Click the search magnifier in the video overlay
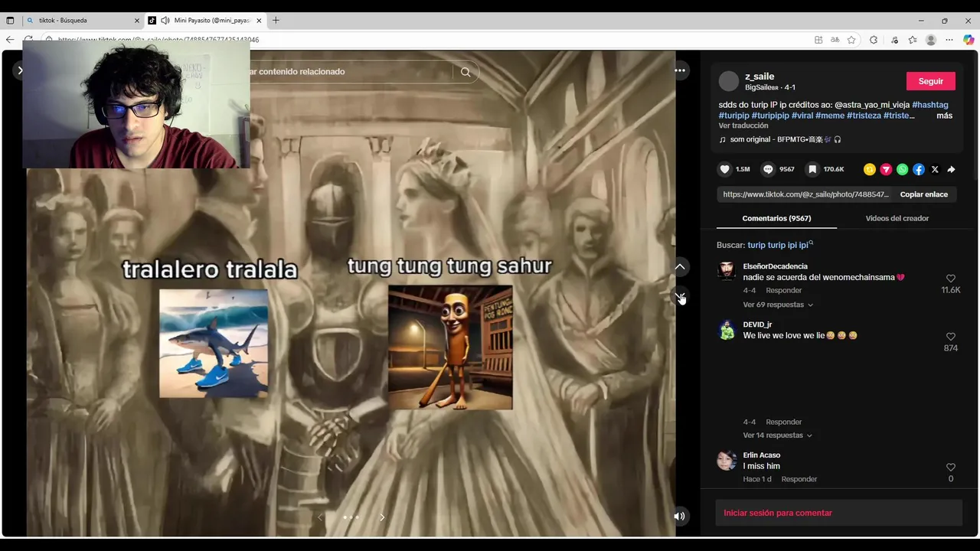This screenshot has width=980, height=551. click(x=465, y=72)
